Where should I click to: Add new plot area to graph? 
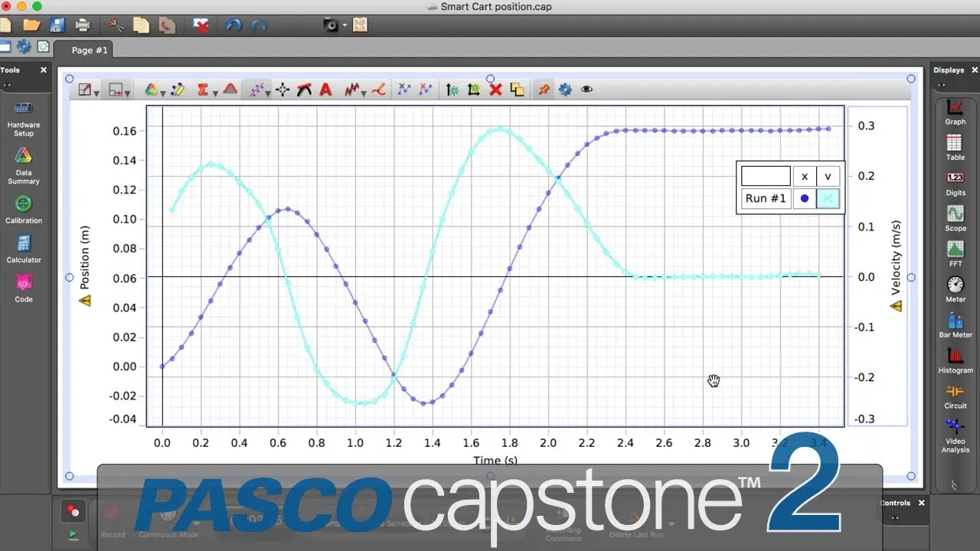(474, 90)
